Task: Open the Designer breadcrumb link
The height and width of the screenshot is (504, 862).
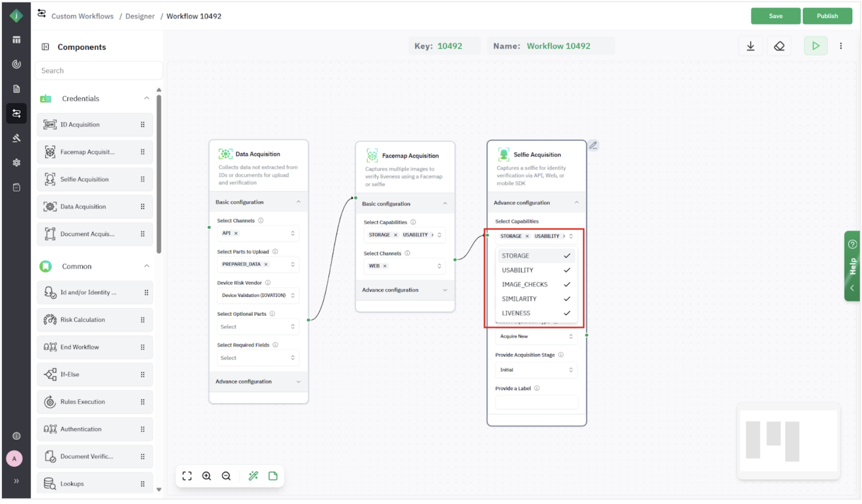Action: pos(140,16)
